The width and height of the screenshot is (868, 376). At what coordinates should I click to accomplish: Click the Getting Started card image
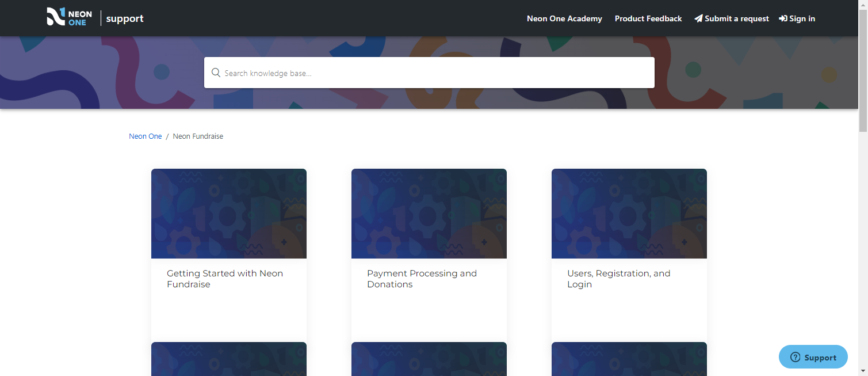click(229, 214)
